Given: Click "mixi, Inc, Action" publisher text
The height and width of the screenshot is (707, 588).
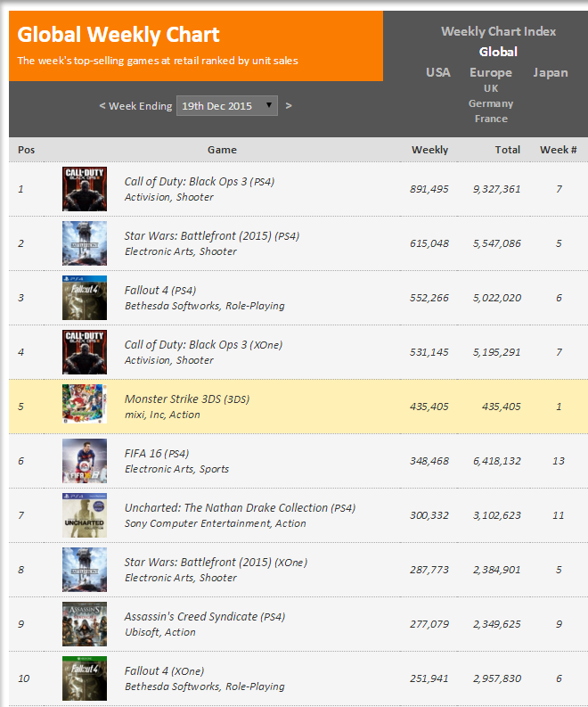Looking at the screenshot, I should point(162,415).
